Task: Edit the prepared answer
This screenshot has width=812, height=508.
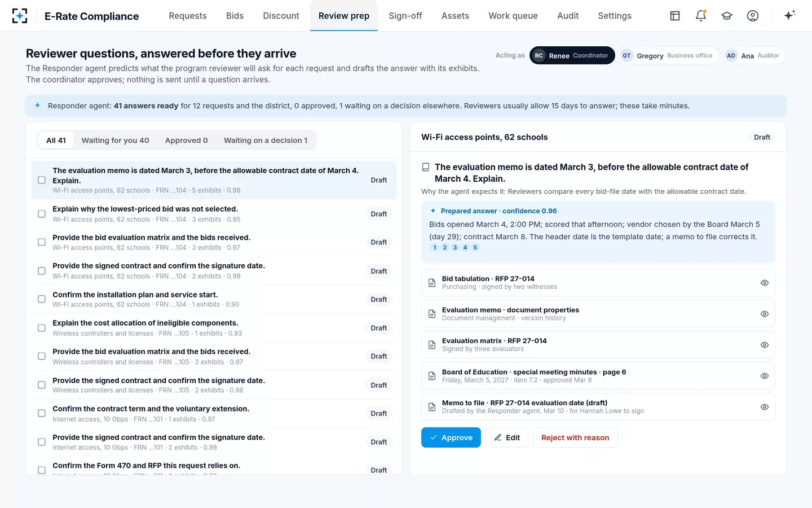Action: (x=507, y=437)
